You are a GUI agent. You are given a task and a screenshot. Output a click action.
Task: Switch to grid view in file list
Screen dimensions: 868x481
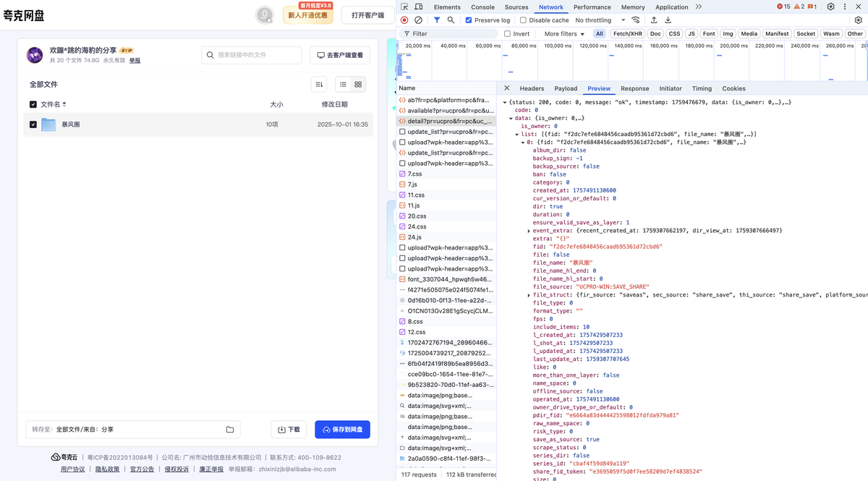[x=358, y=85]
